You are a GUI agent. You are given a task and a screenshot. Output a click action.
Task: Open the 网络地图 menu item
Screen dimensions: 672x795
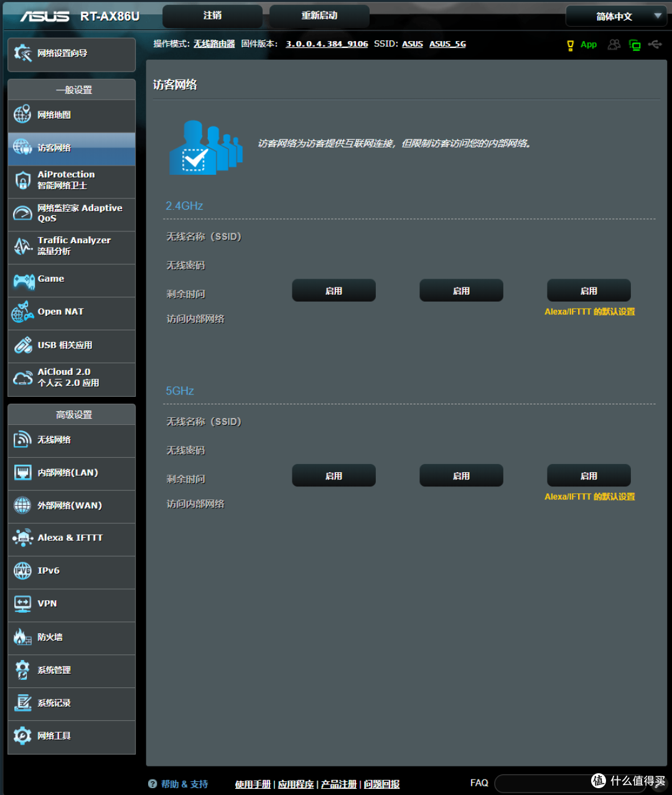point(72,115)
